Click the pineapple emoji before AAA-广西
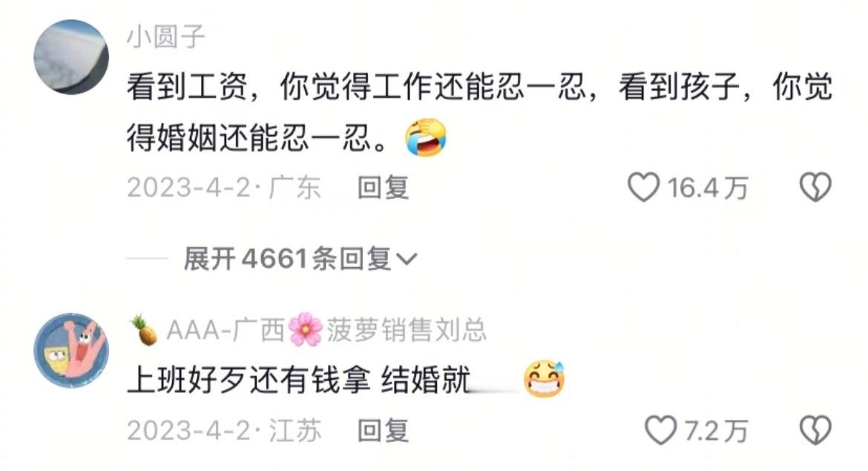 point(143,330)
